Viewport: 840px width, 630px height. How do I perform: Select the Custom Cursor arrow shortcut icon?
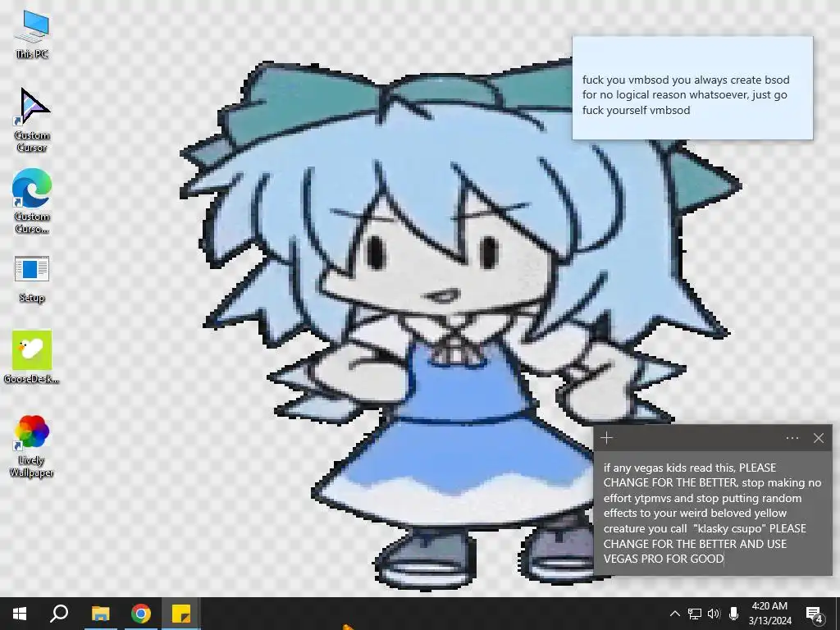pos(32,119)
